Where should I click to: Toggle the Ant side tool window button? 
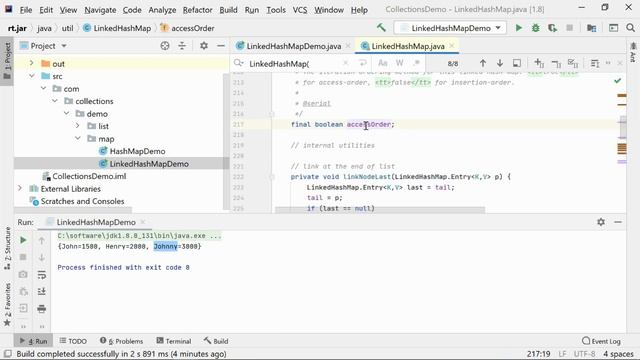633,51
